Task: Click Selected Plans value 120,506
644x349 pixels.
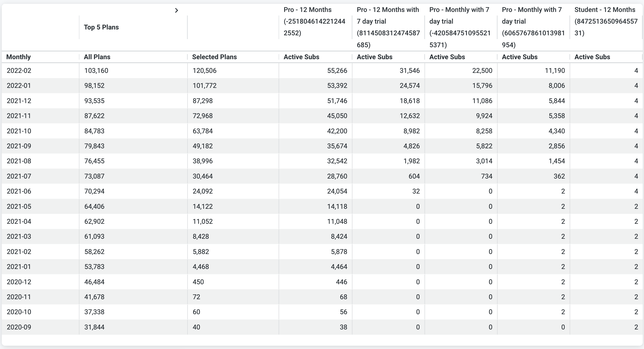Action: [x=205, y=71]
